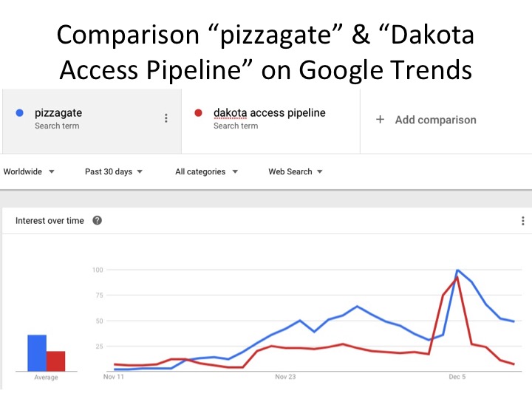Edit the dakota access pipeline search term
This screenshot has height=399, width=532.
[x=269, y=113]
